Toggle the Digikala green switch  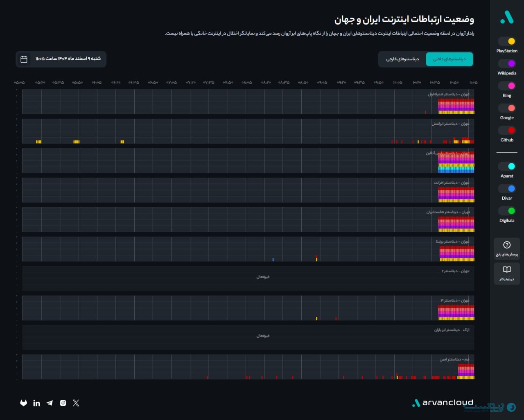point(507,211)
